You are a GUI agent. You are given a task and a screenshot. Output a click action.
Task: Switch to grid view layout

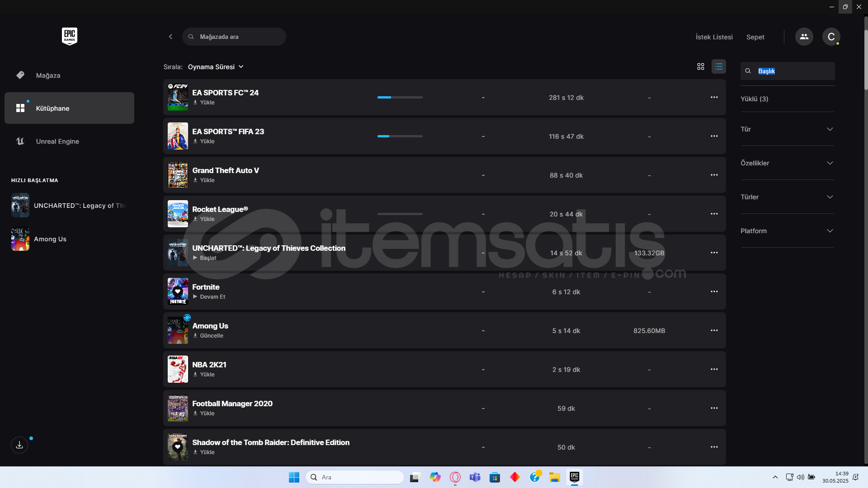pyautogui.click(x=701, y=66)
